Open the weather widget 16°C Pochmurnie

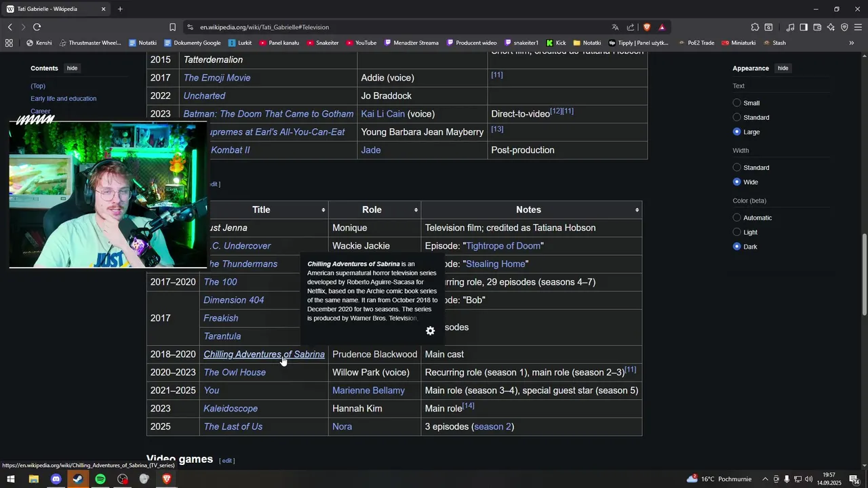click(x=718, y=479)
